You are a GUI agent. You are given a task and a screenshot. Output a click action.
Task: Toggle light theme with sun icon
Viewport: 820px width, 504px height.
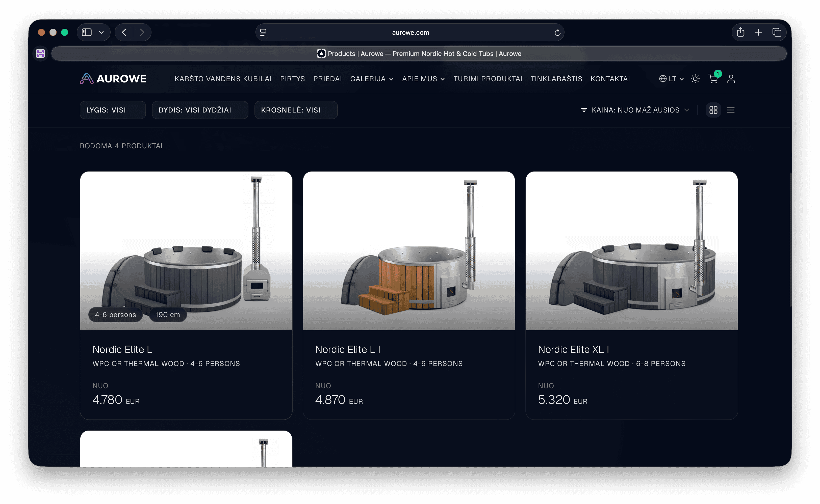click(x=695, y=79)
